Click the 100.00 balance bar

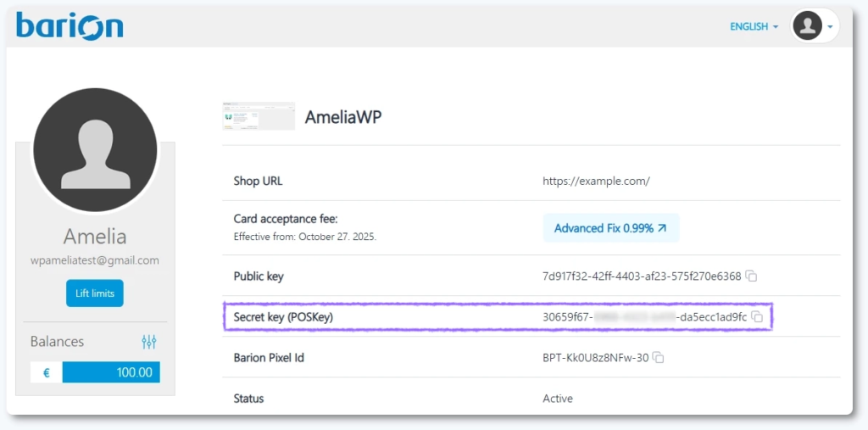[x=111, y=372]
